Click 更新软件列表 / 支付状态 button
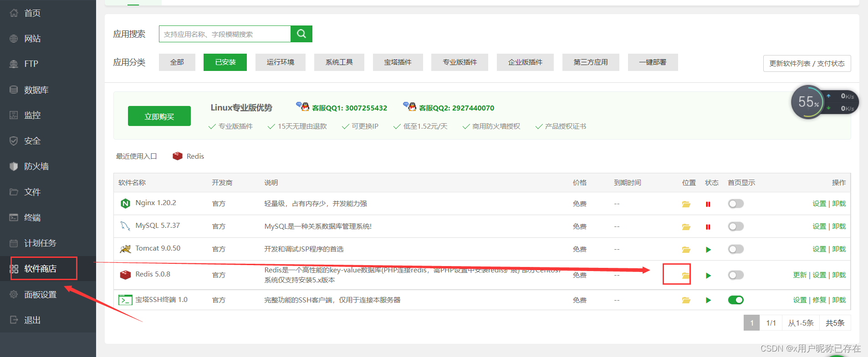The height and width of the screenshot is (357, 868). coord(807,64)
